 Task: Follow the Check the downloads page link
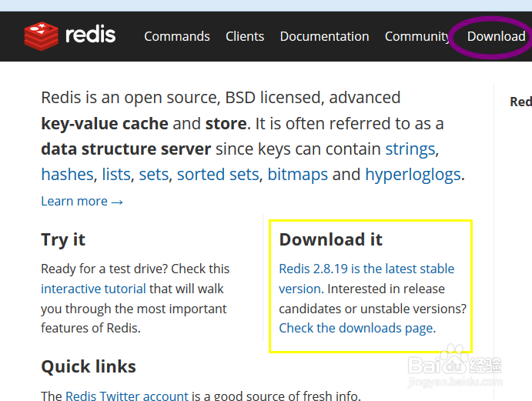[357, 328]
